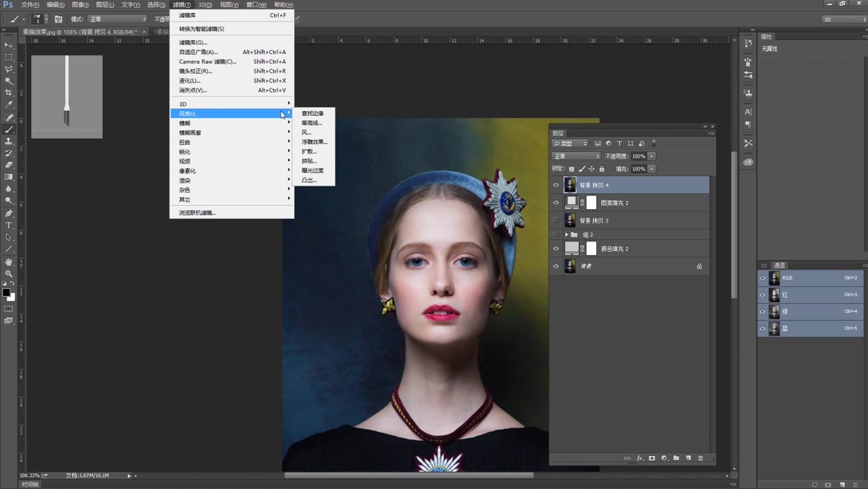Select the Brush tool
Viewport: 868px width, 489px height.
[x=9, y=129]
